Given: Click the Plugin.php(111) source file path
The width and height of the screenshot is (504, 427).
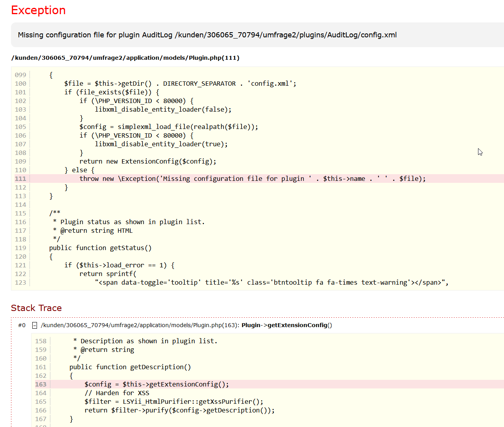Looking at the screenshot, I should click(125, 58).
